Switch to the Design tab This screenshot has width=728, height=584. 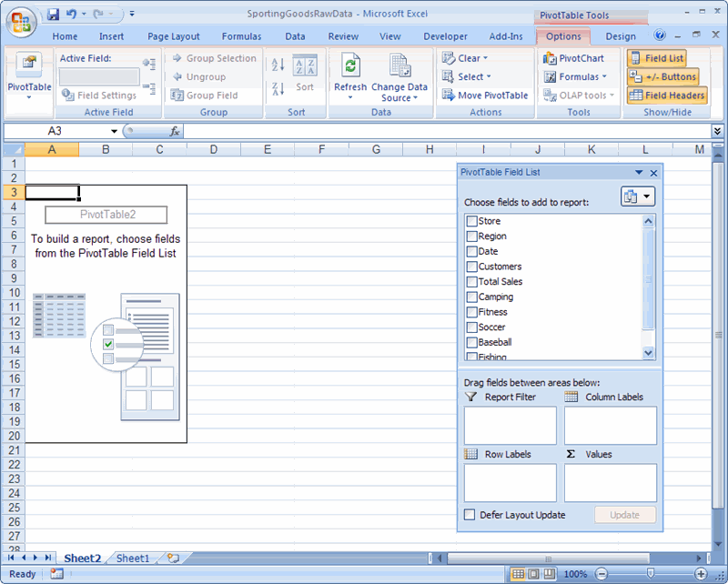[621, 36]
